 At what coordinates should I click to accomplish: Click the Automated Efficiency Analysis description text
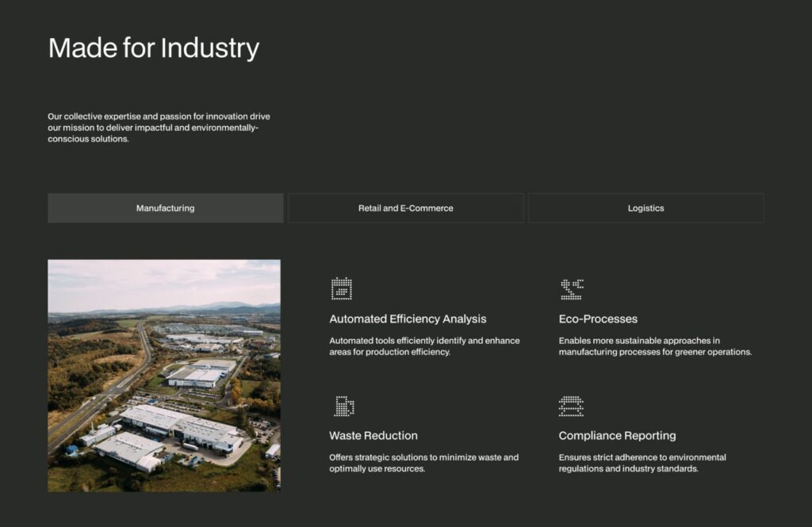tap(424, 346)
